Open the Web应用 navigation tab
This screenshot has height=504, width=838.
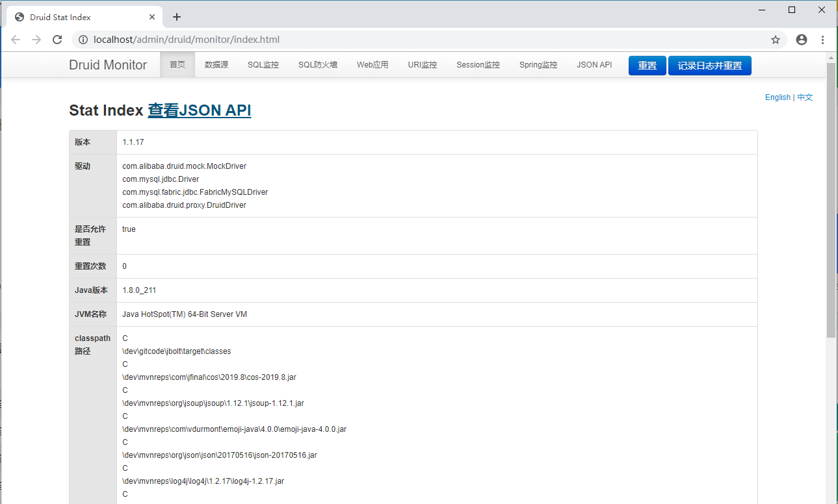click(x=373, y=65)
